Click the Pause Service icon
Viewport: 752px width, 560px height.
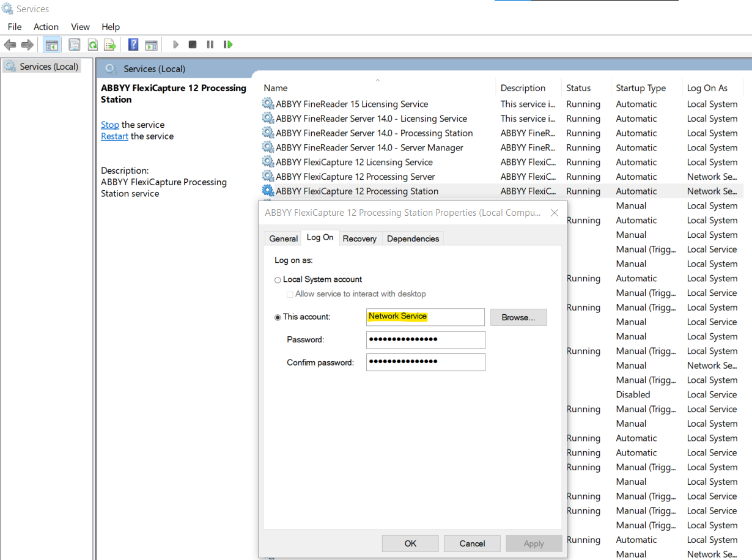[x=210, y=45]
